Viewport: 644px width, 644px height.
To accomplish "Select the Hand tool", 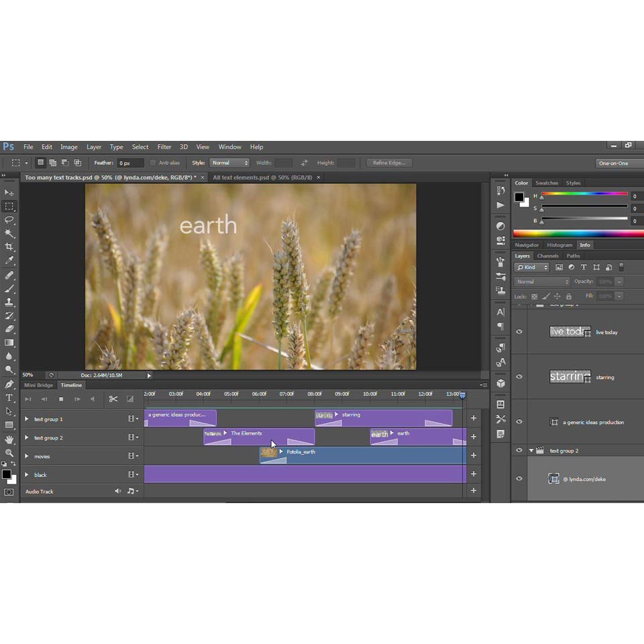I will tap(9, 439).
